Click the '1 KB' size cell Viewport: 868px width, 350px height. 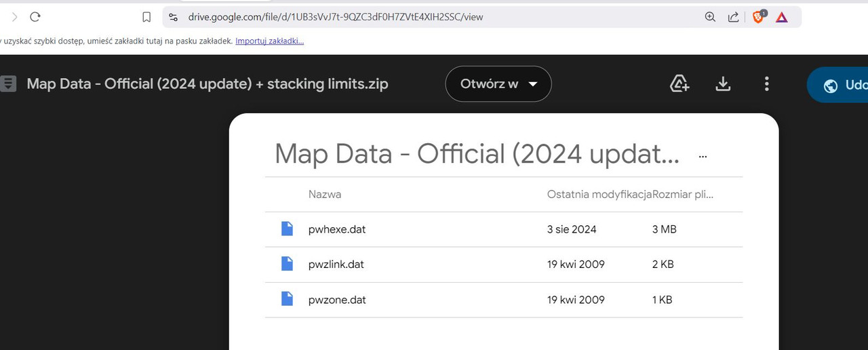663,300
